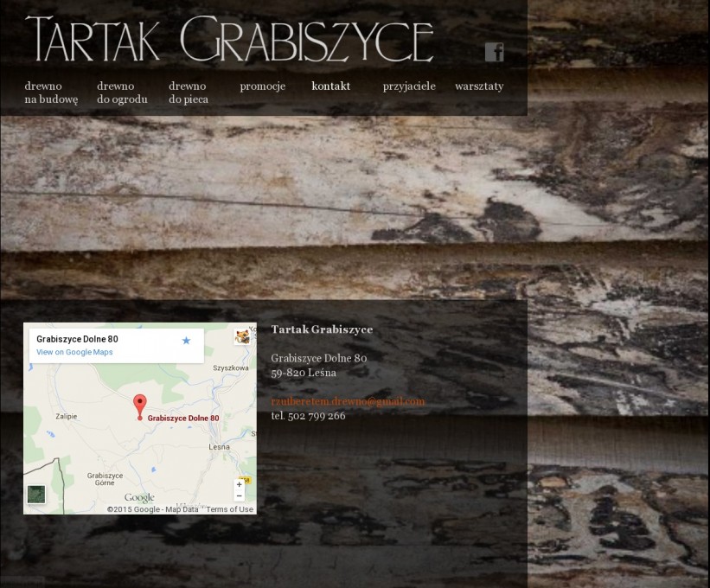Open map 'Terms of Use' link
Viewport: 710px width, 588px height.
pos(229,509)
